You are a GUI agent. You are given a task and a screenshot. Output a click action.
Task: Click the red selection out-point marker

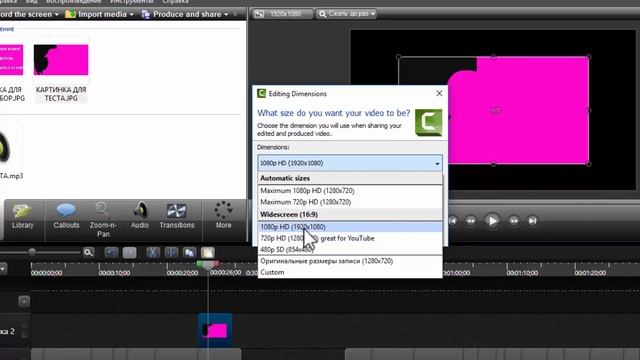tap(216, 264)
